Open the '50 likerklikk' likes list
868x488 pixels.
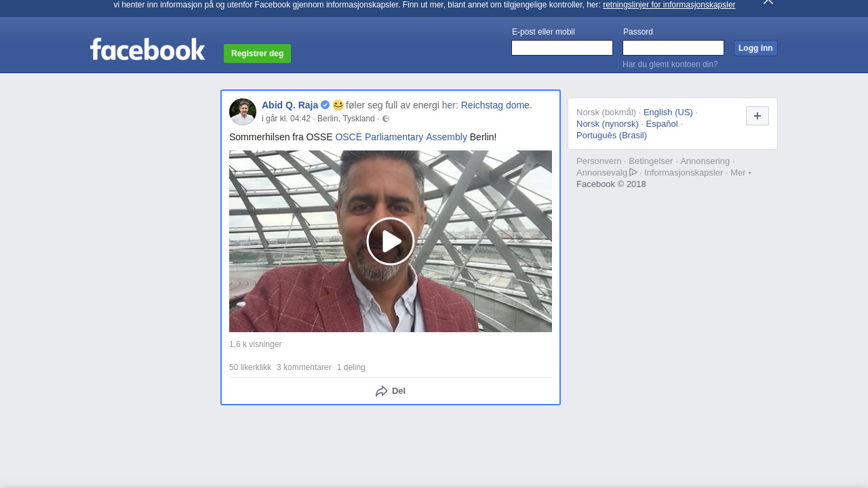pos(250,367)
